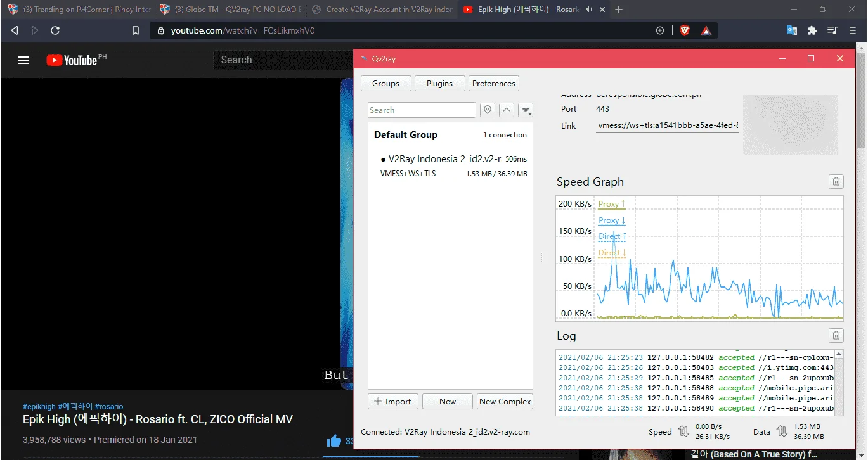Screen dimensions: 868x460
Task: Click the Proxy upload legend entry
Action: coord(612,204)
